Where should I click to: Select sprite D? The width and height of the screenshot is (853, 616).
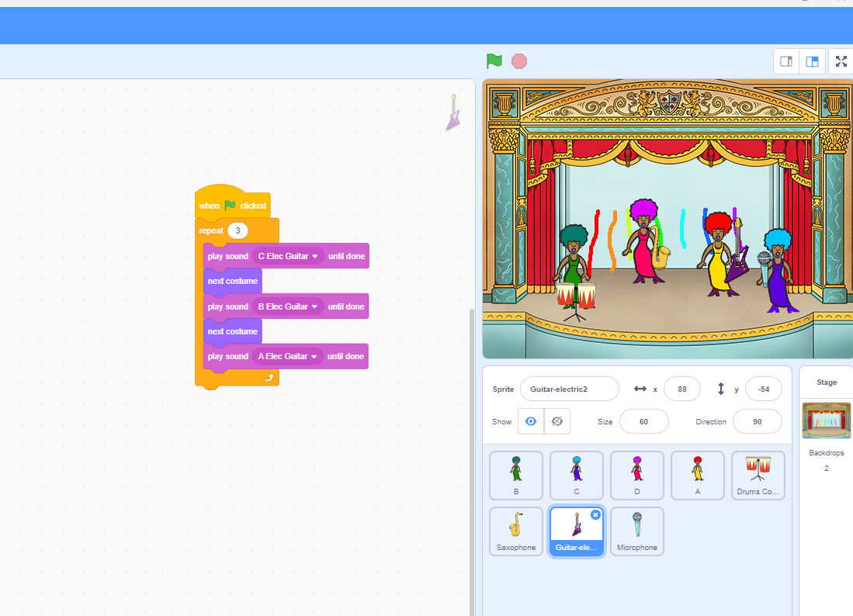click(x=637, y=475)
